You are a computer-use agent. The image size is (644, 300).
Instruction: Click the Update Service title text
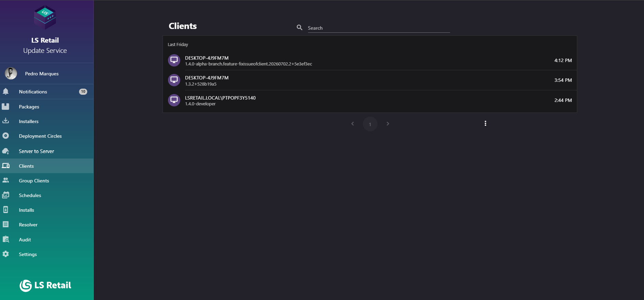coord(45,50)
